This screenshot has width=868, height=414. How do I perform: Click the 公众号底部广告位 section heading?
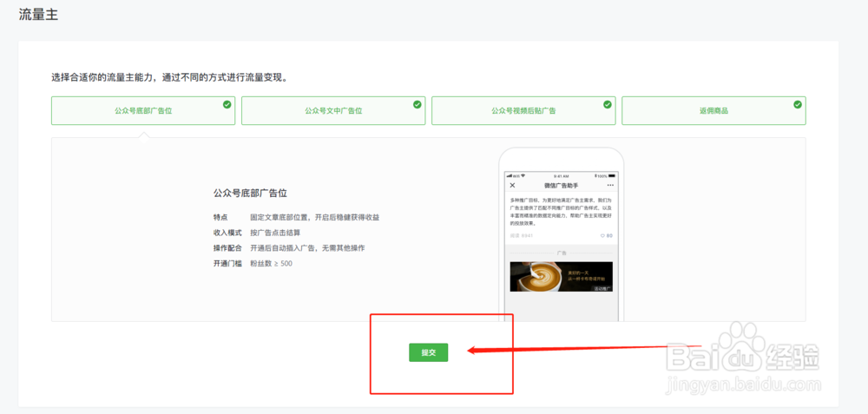pos(250,194)
